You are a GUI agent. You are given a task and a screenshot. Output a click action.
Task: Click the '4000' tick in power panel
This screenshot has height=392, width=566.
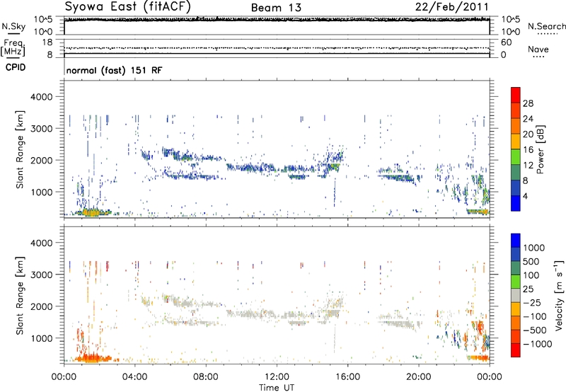coord(42,97)
